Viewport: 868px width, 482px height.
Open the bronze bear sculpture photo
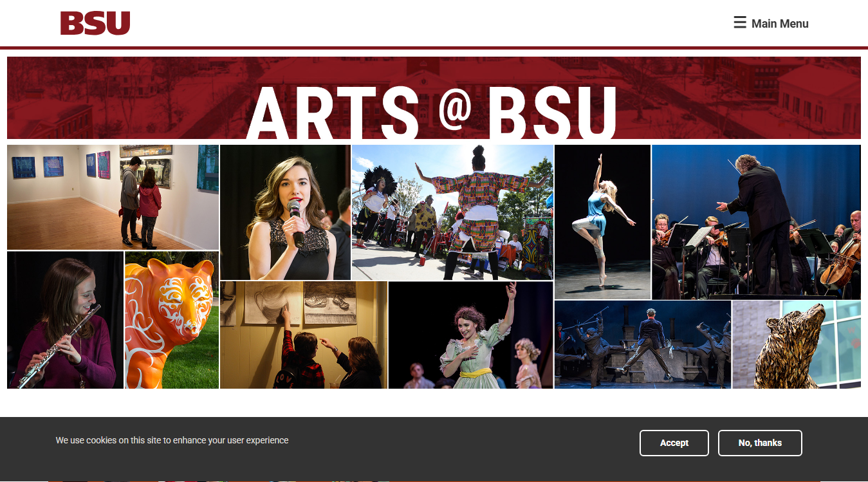[x=797, y=344]
